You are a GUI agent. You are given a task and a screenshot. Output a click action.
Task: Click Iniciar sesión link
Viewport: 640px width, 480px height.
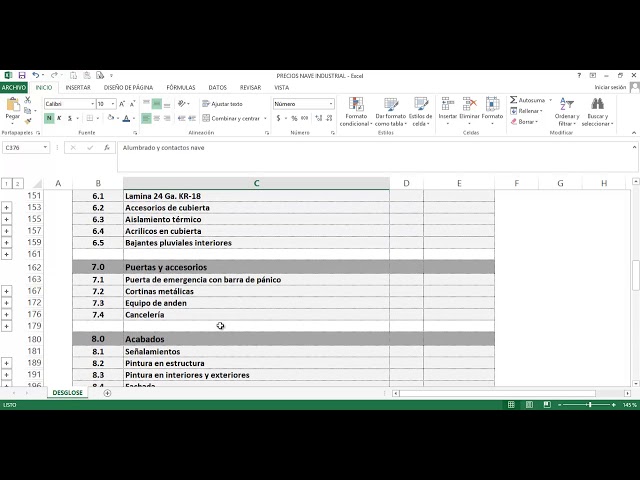pyautogui.click(x=610, y=87)
